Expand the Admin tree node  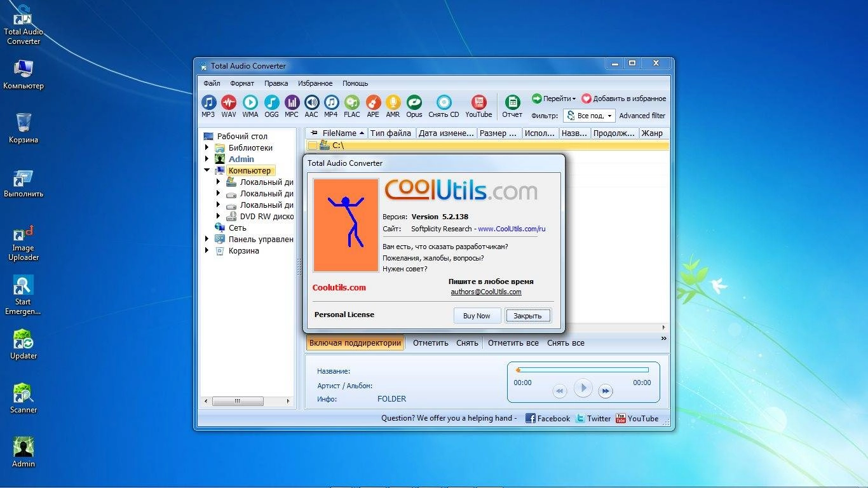coord(207,159)
